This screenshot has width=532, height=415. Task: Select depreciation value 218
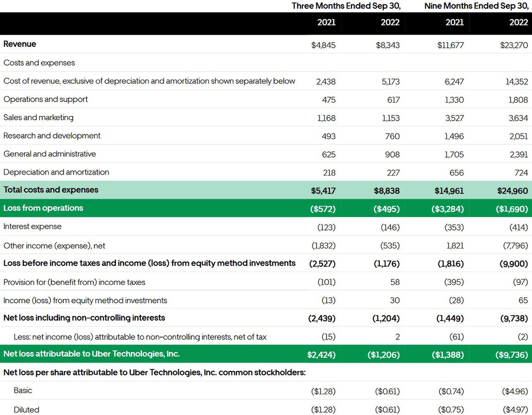coord(329,173)
